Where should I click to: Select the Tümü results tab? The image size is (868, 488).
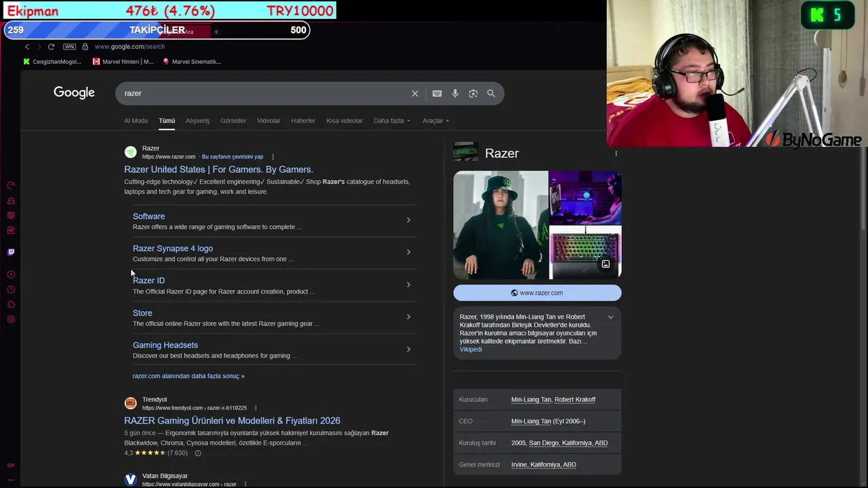[x=167, y=121]
